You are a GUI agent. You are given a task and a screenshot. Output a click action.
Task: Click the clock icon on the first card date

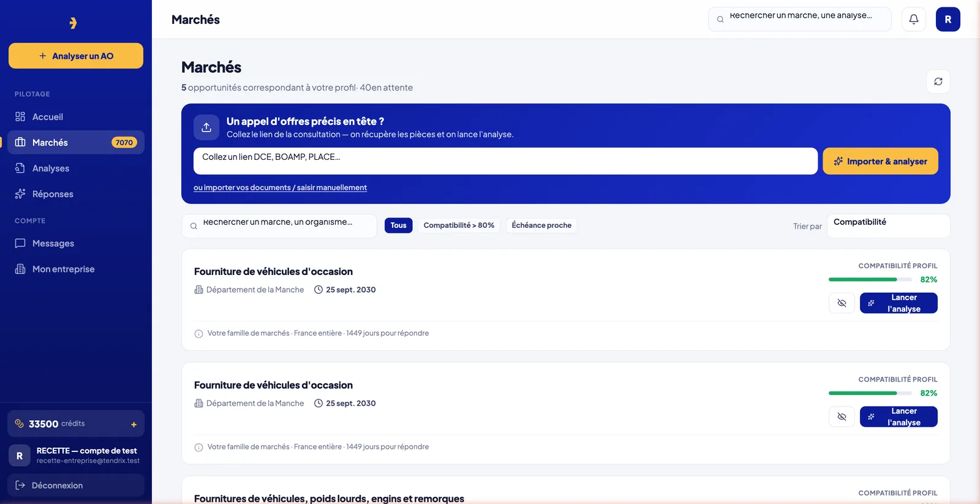click(x=318, y=290)
